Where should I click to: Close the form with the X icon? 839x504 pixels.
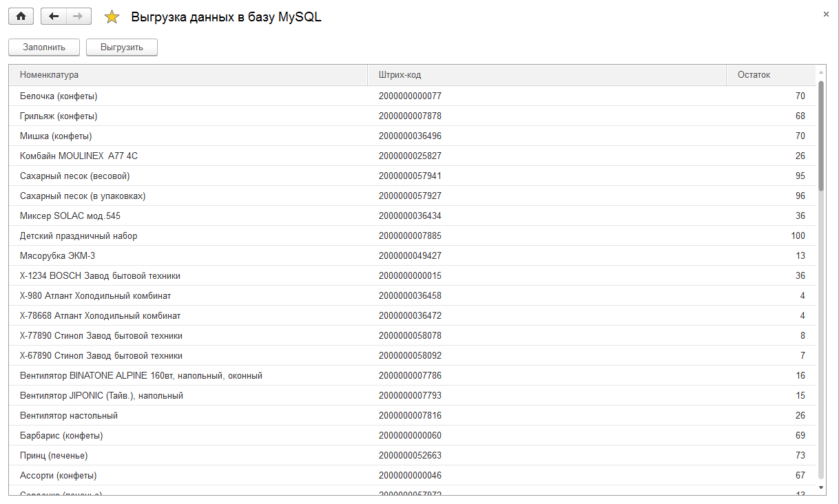coord(826,14)
